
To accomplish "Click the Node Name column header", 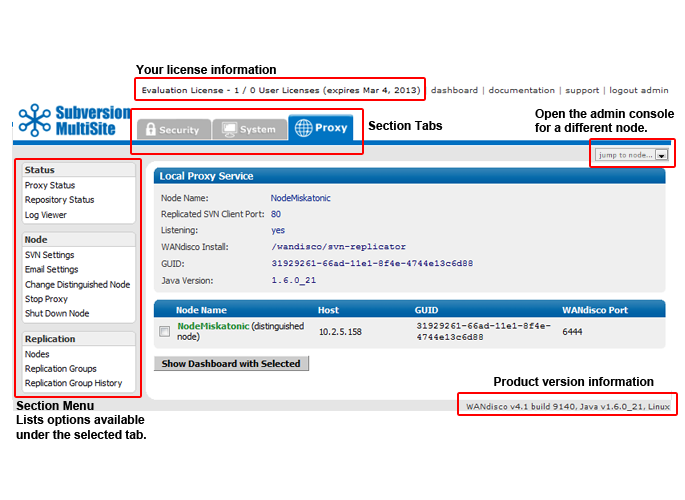I will (x=201, y=310).
